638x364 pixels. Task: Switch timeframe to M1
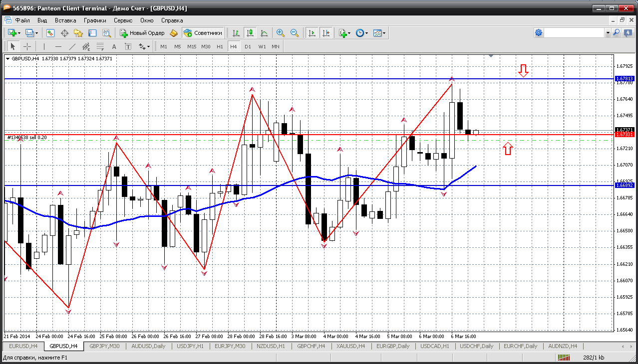[164, 46]
